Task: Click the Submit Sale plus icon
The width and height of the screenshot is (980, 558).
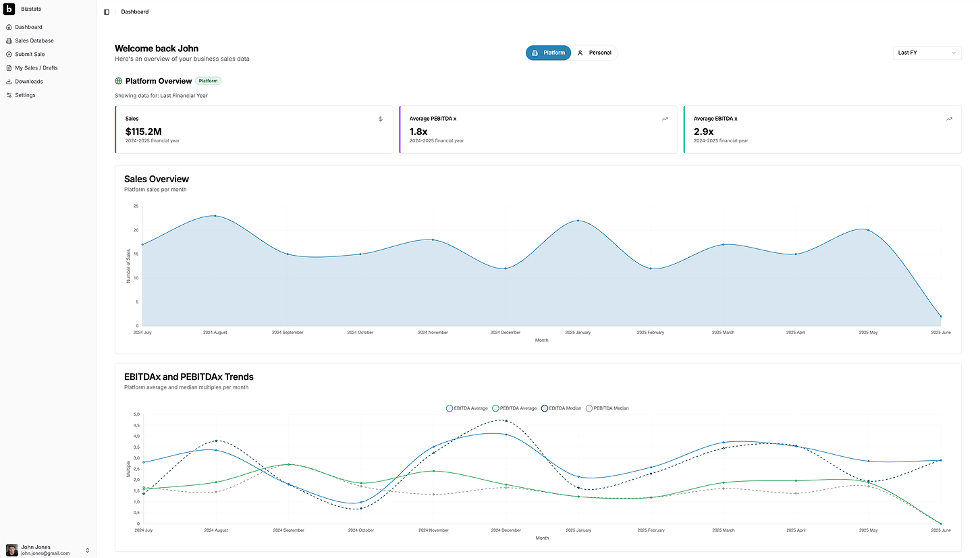Action: 9,54
